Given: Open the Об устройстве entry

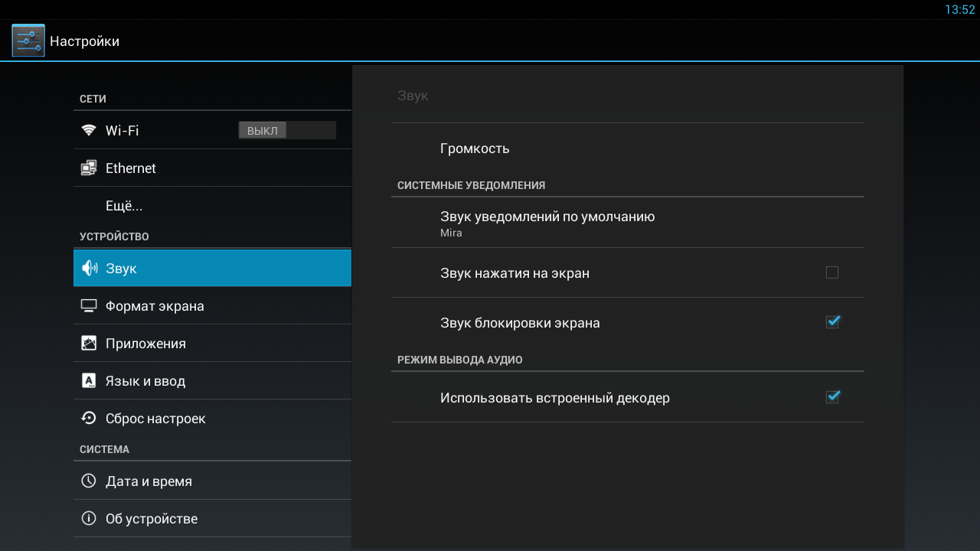Looking at the screenshot, I should click(212, 518).
